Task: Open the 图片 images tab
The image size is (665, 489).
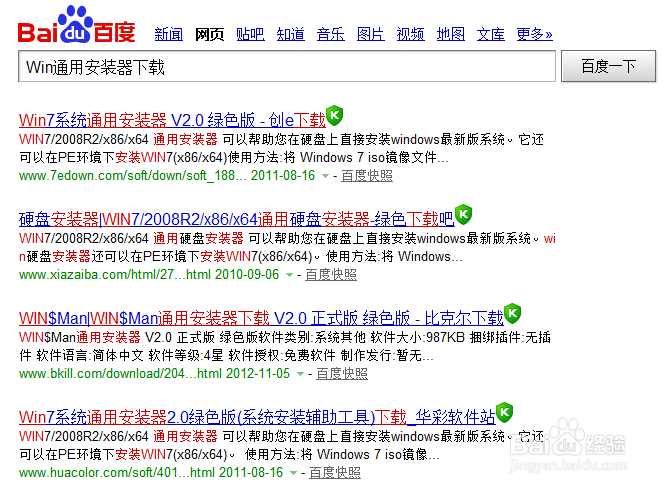Action: (x=371, y=34)
